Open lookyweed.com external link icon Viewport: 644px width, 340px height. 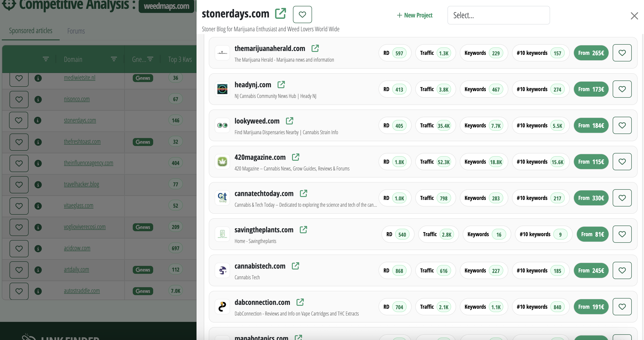tap(289, 121)
